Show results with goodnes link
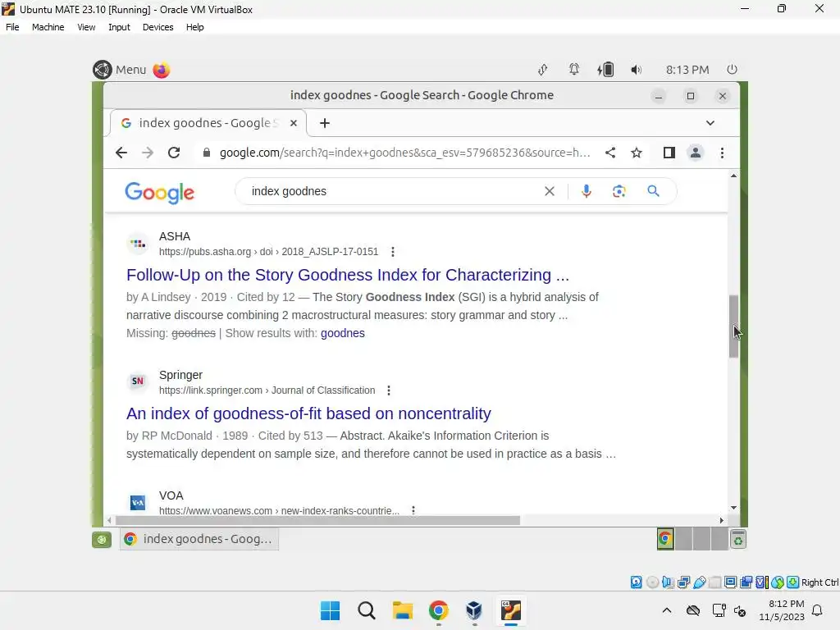This screenshot has height=630, width=840. (x=343, y=333)
